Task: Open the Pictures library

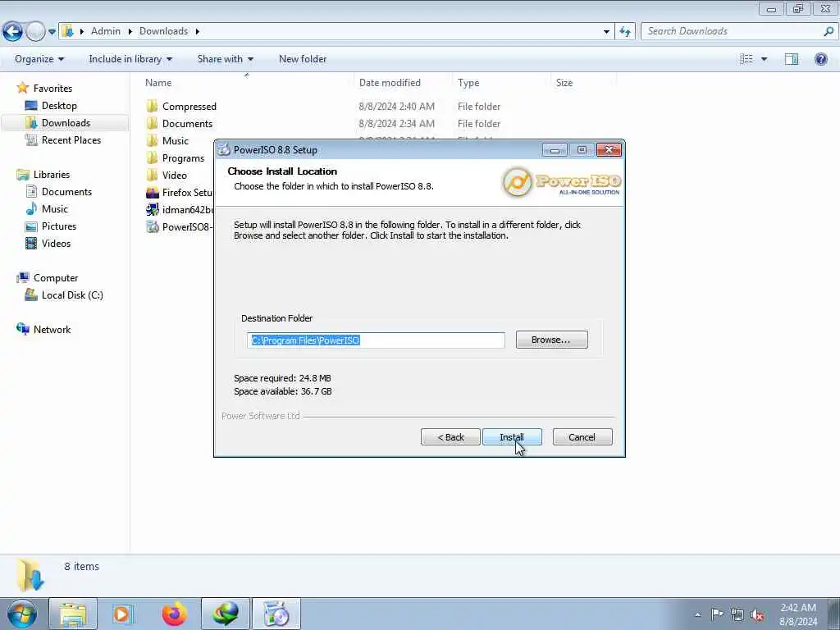Action: point(59,226)
